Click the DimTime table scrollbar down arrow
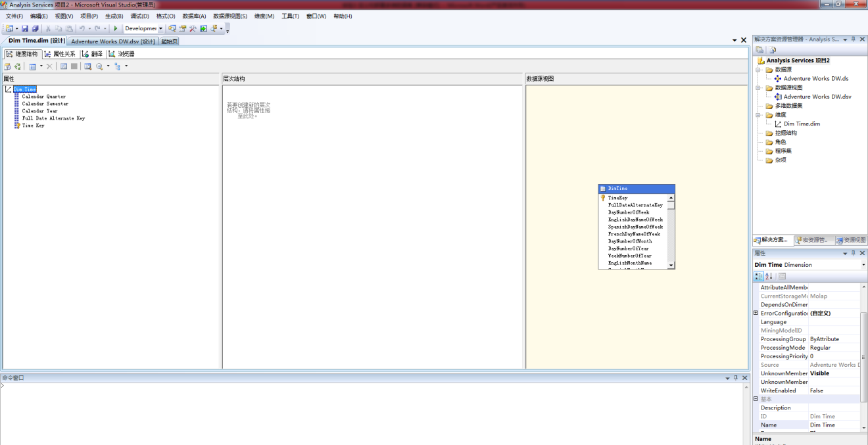 coord(671,265)
